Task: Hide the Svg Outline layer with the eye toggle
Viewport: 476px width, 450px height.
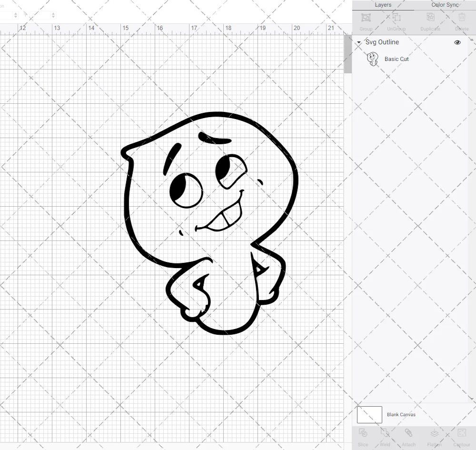Action: click(x=457, y=42)
